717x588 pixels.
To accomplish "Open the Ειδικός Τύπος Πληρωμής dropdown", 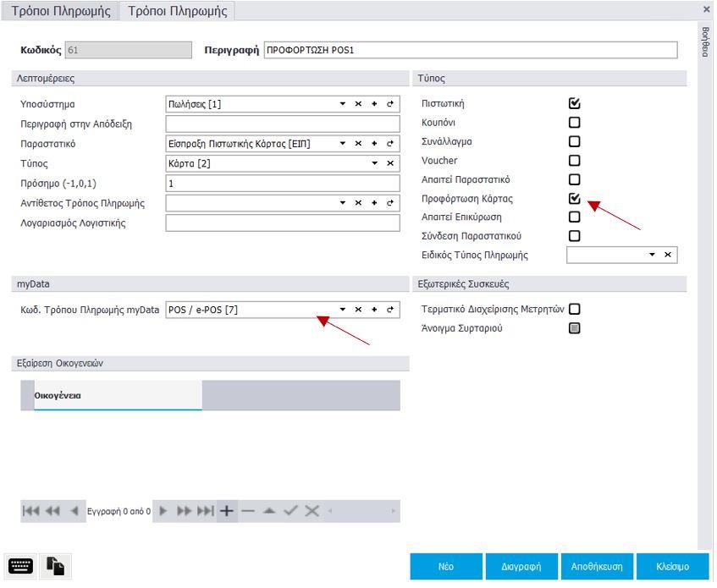I will pos(652,255).
